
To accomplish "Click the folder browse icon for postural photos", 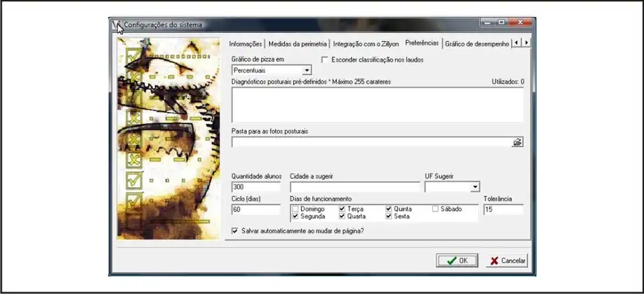I will tap(517, 142).
